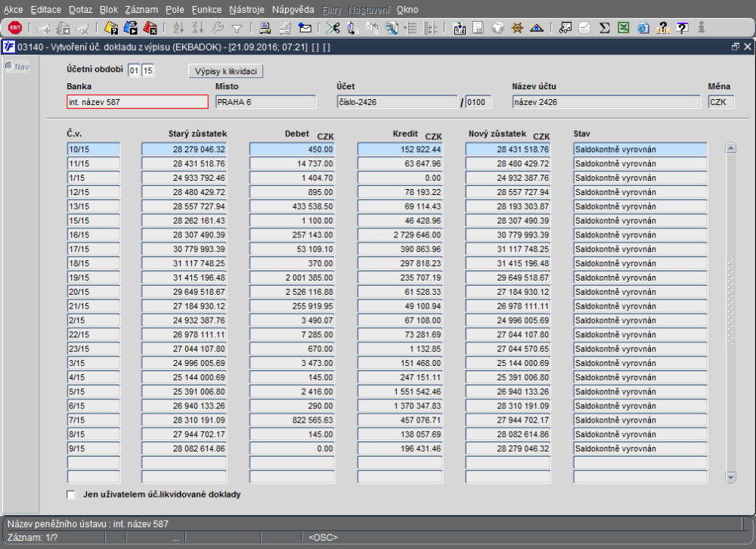The height and width of the screenshot is (549, 756).
Task: Click the ship's wheel toolbar icon
Action: click(518, 28)
